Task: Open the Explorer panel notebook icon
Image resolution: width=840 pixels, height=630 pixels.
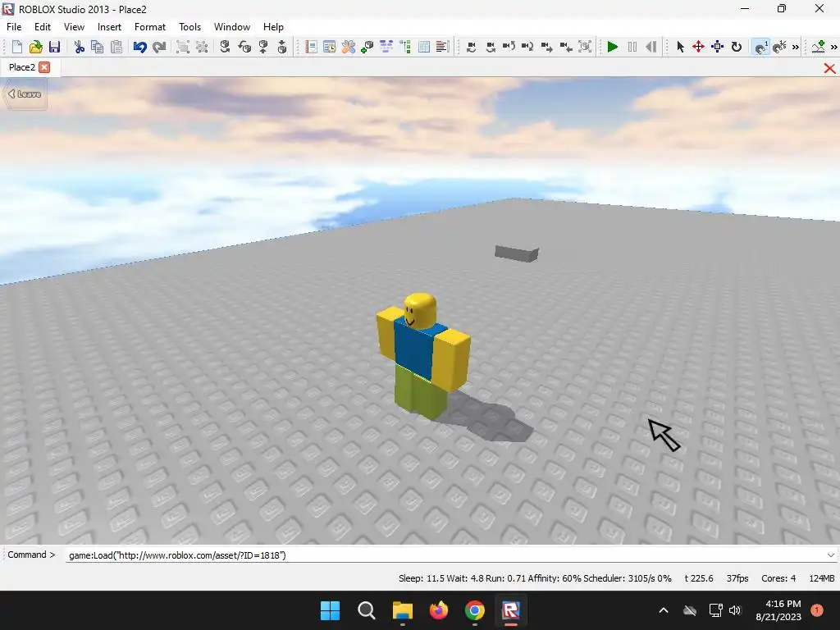Action: 311,47
